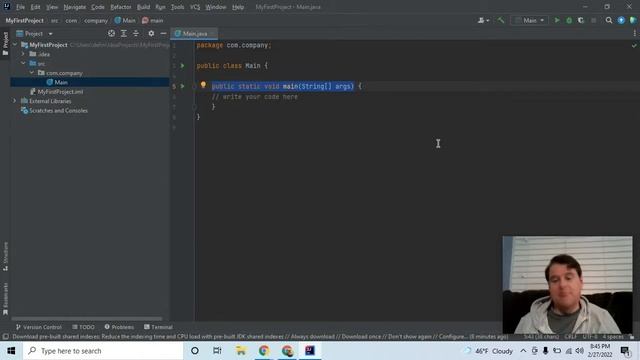Toggle the Structure side tool window stripe
This screenshot has height=360, width=640.
pyautogui.click(x=5, y=256)
